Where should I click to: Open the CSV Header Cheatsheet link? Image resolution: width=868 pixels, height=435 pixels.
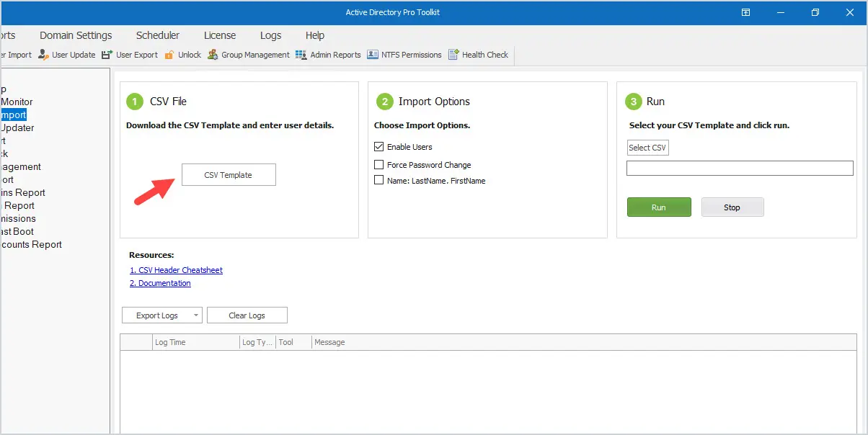pyautogui.click(x=176, y=270)
